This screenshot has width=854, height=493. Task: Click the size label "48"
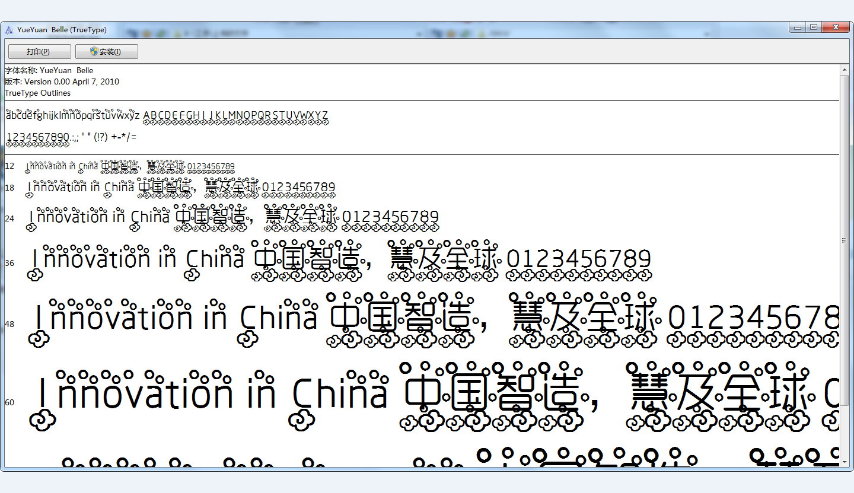pos(9,324)
